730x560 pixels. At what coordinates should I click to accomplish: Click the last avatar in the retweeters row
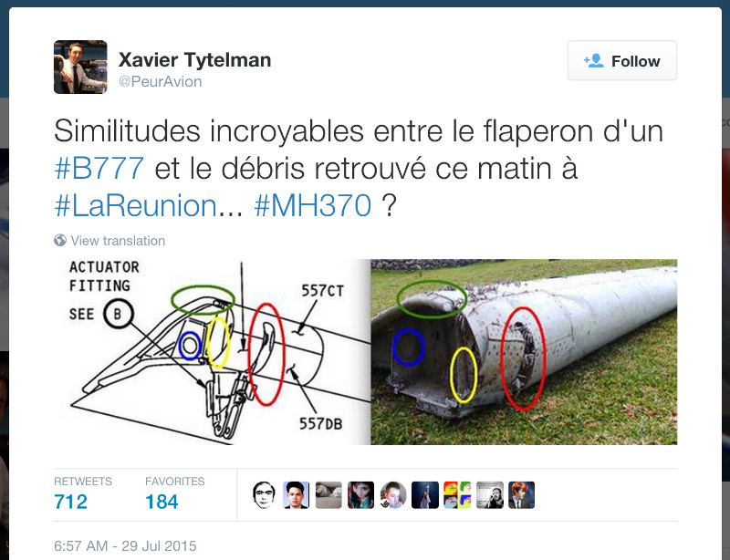[x=521, y=495]
